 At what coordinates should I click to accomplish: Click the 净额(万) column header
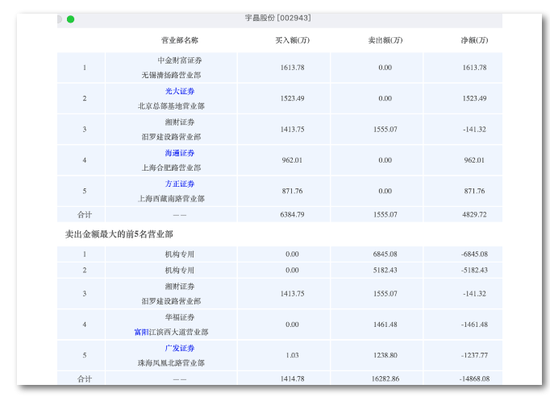tap(474, 40)
